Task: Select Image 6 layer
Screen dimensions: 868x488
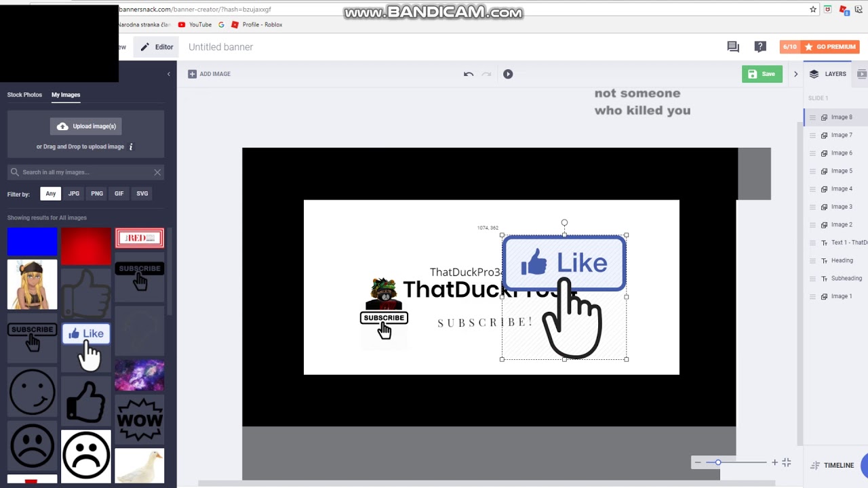Action: pos(835,153)
